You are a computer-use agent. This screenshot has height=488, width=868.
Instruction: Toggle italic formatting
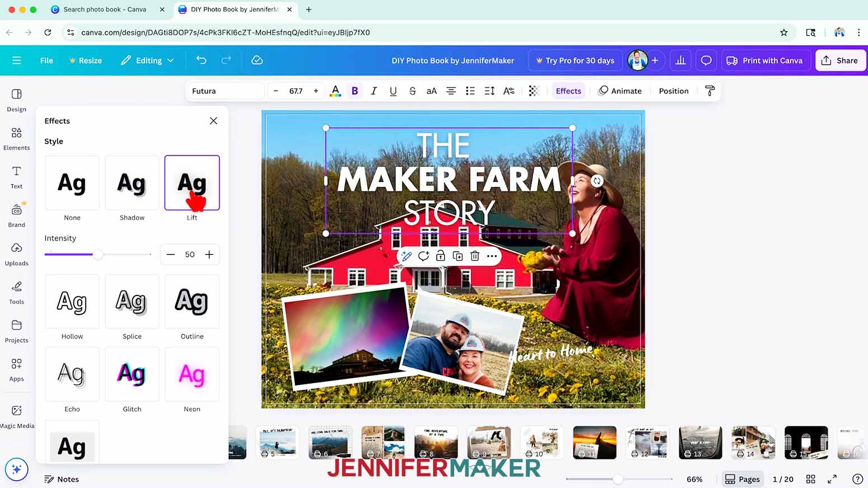point(374,91)
